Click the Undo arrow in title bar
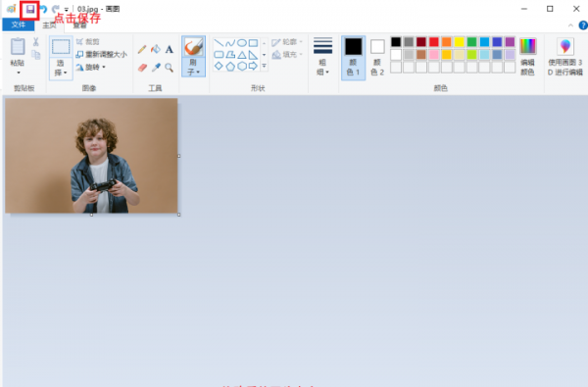The image size is (588, 387). coord(43,9)
